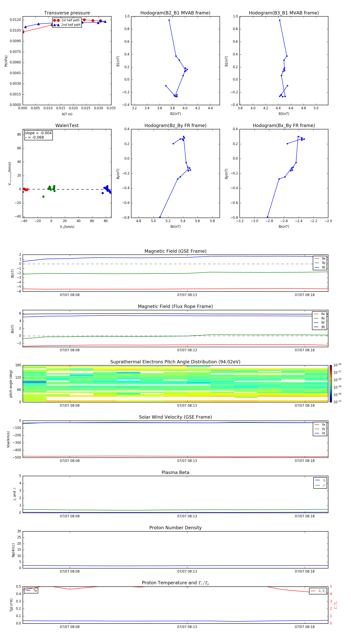Image resolution: width=351 pixels, height=644 pixels.
Task: Select "|B|" in the Flux Rope legend
Action: pos(320,327)
